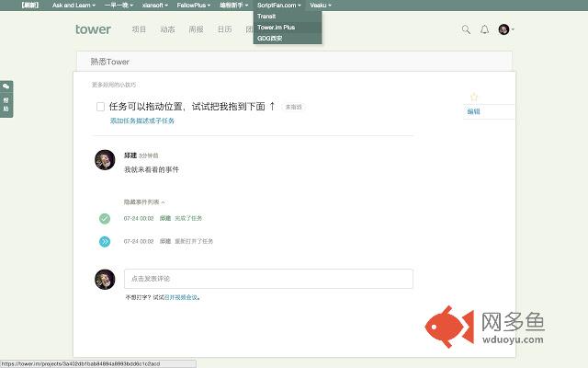Viewport: 588px width, 368px height.
Task: Click the tower logo
Action: tap(93, 29)
